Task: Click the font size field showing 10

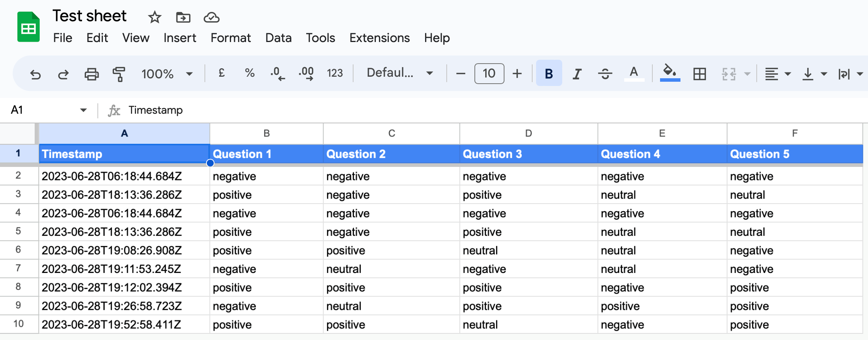Action: [489, 73]
